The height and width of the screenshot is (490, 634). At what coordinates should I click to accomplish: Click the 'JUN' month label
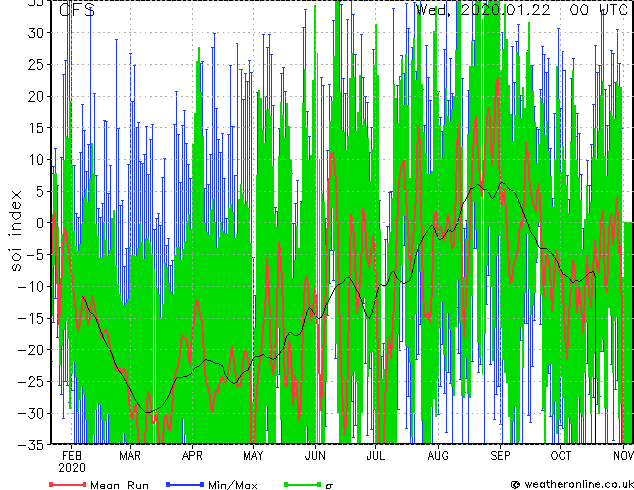tap(315, 456)
